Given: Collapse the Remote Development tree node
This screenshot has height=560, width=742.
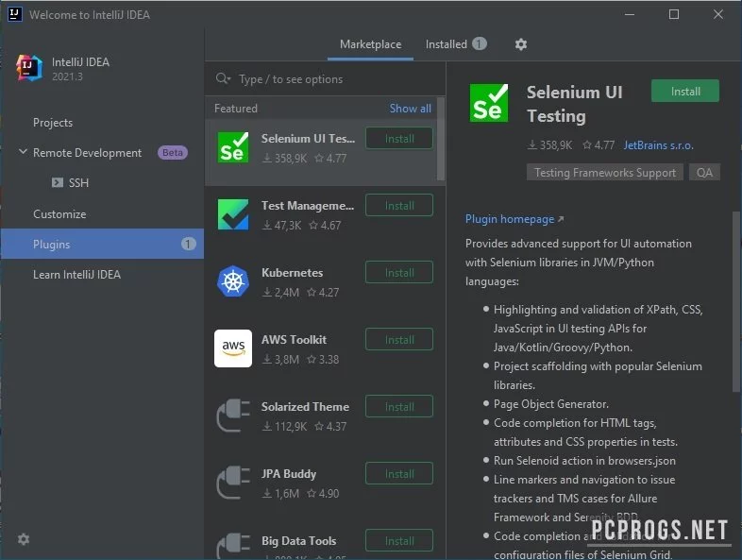Looking at the screenshot, I should click(x=23, y=152).
